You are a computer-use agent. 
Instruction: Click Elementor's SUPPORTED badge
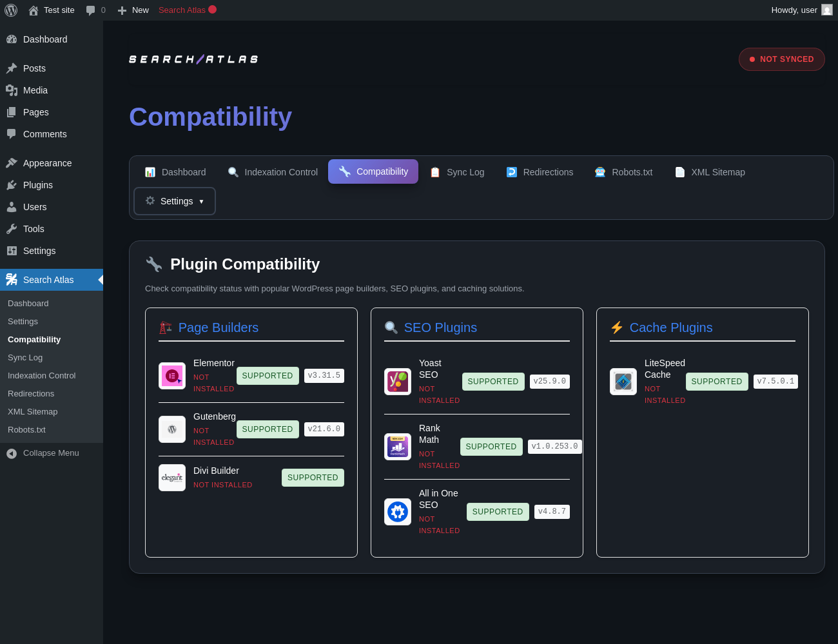point(268,376)
